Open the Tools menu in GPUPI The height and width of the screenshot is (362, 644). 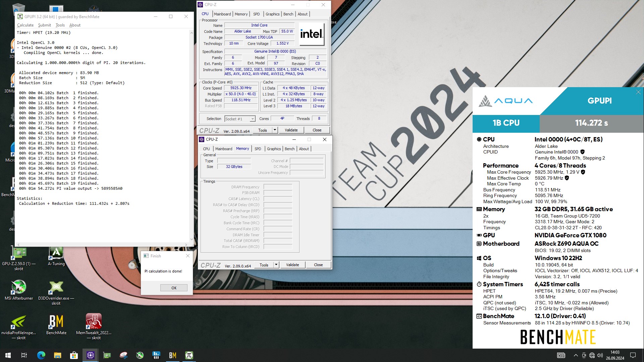coord(60,25)
